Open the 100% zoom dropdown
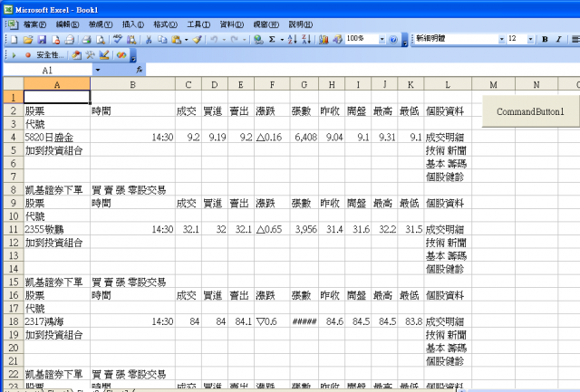The image size is (580, 392). click(x=382, y=39)
